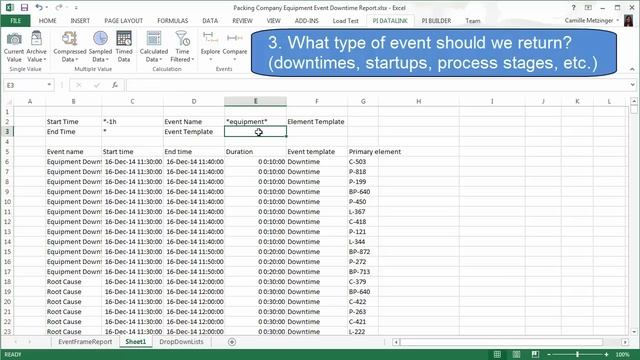Open the PAGE LAYOUT tab
The height and width of the screenshot is (360, 640).
click(x=123, y=20)
